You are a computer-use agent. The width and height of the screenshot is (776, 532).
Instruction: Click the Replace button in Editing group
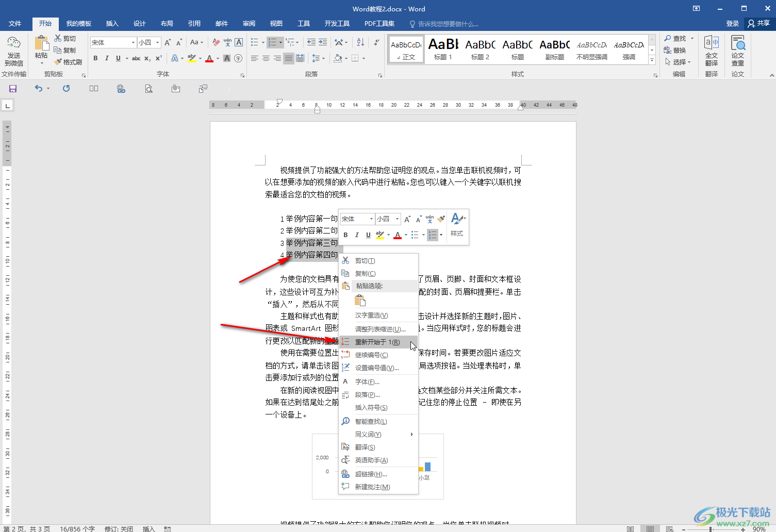click(x=675, y=50)
